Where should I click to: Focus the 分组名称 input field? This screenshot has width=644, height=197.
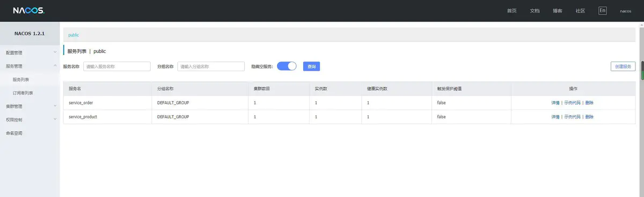[211, 66]
